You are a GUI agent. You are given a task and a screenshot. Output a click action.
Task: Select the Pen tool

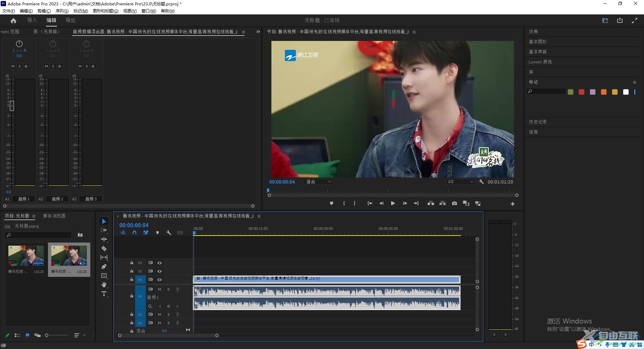pos(104,266)
